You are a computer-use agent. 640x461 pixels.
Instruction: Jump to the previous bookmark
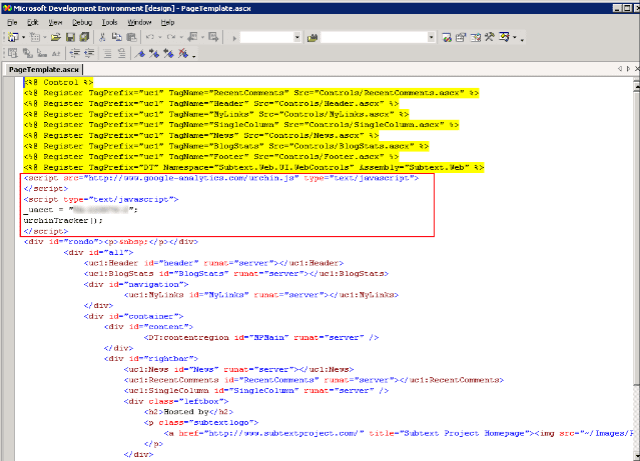click(x=168, y=53)
